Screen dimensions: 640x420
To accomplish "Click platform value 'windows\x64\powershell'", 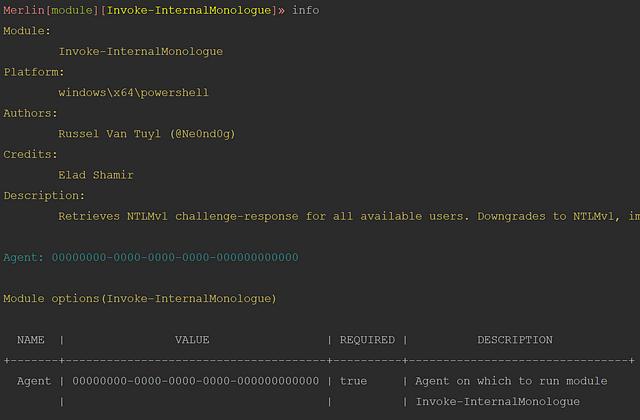I will (133, 93).
